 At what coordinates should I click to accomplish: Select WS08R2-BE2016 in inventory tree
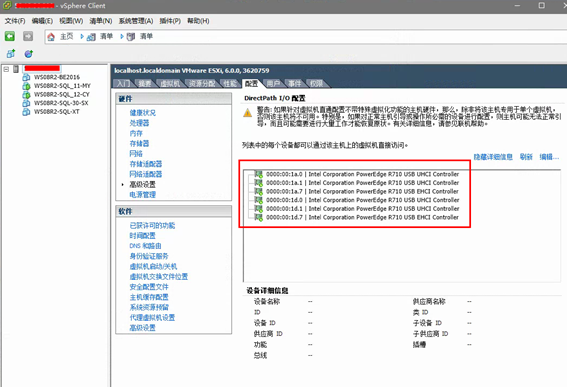(57, 77)
